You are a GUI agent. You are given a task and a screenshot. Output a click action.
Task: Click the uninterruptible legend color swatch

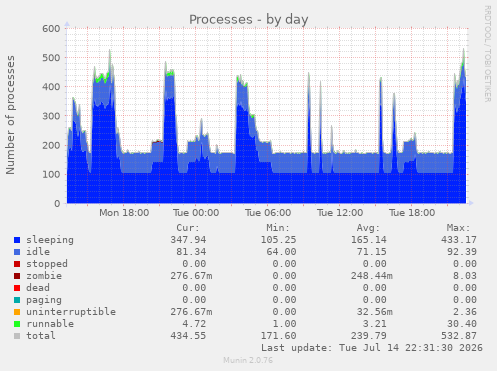[x=17, y=312]
